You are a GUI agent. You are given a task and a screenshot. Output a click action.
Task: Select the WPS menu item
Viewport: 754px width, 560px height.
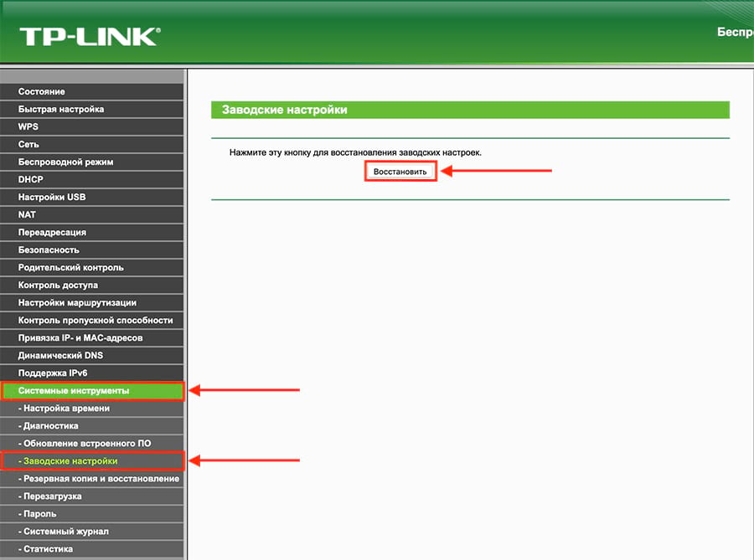tap(92, 126)
